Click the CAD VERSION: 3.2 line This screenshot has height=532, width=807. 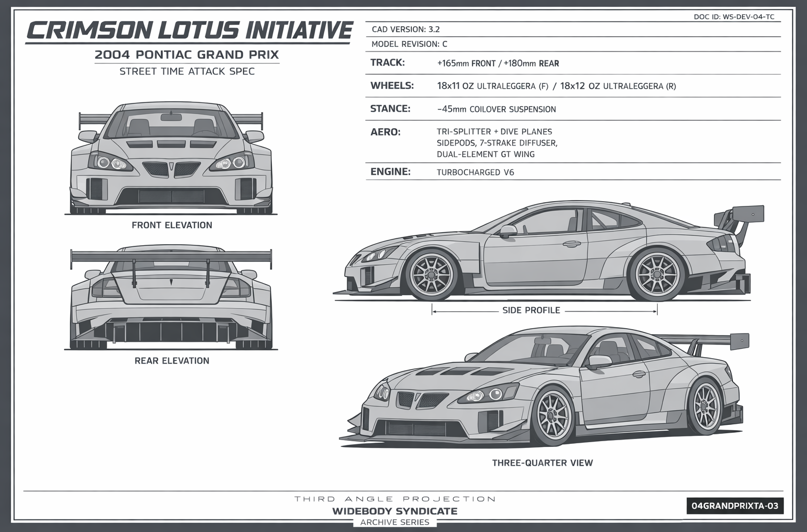406,29
